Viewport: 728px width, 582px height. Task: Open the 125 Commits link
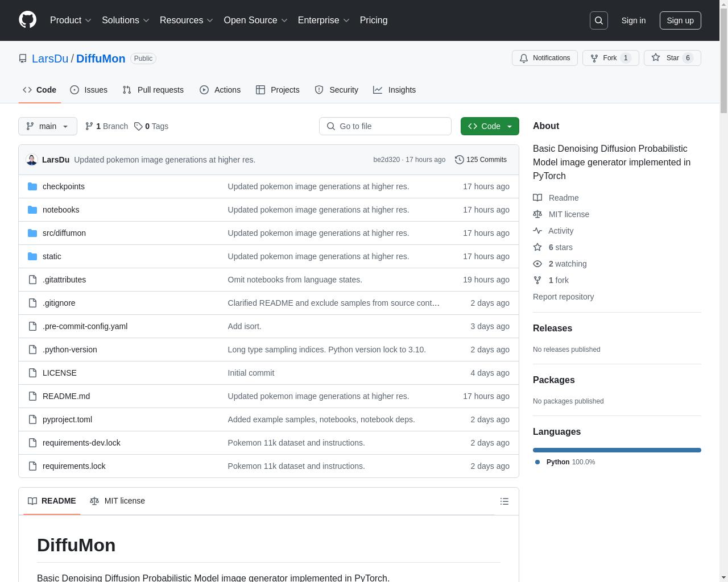481,160
